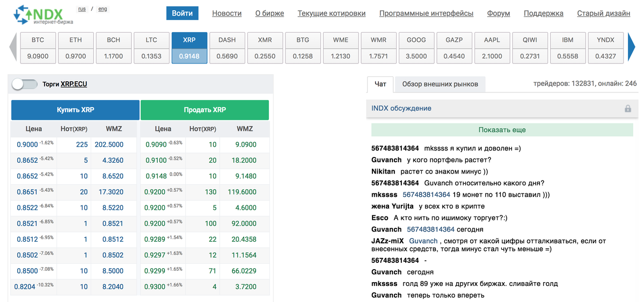Select the ETH ticker tile

click(x=76, y=48)
